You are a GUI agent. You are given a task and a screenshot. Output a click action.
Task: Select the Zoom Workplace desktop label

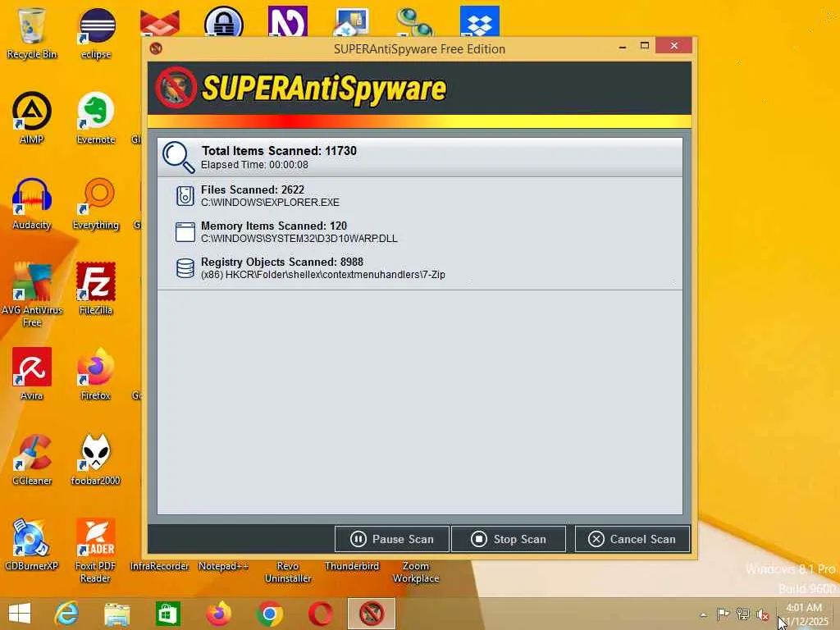pos(416,572)
